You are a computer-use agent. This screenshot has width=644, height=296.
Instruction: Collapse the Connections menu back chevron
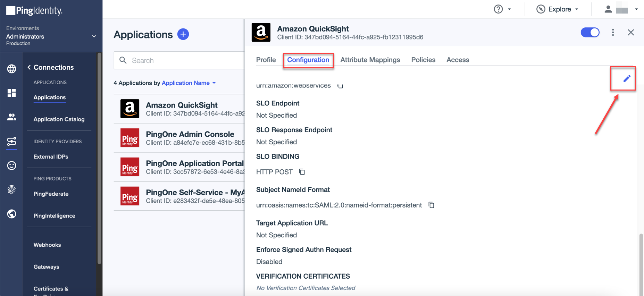29,67
